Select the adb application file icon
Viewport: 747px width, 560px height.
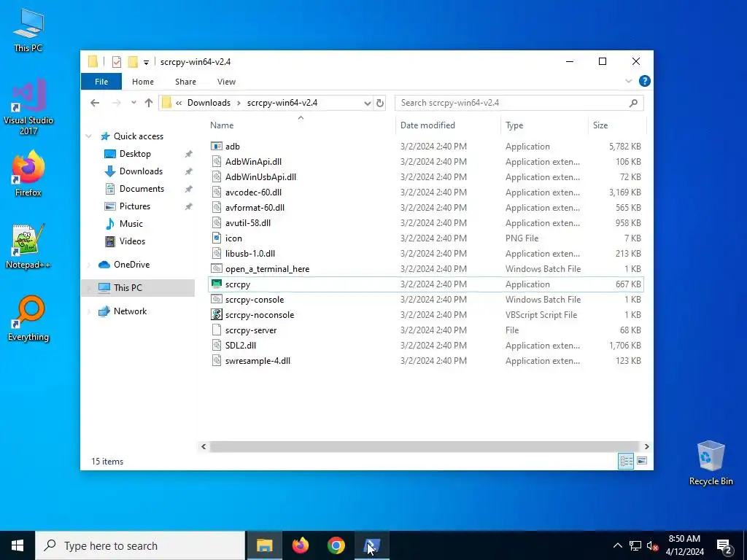point(216,146)
